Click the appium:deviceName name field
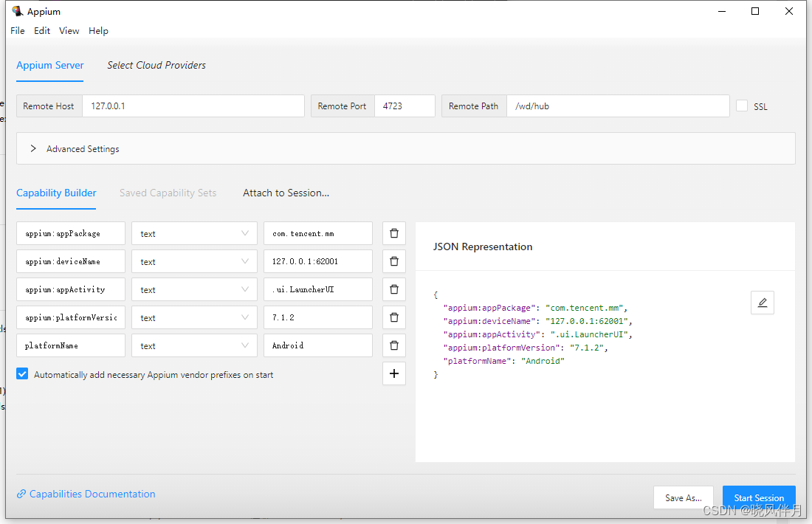 (x=70, y=261)
